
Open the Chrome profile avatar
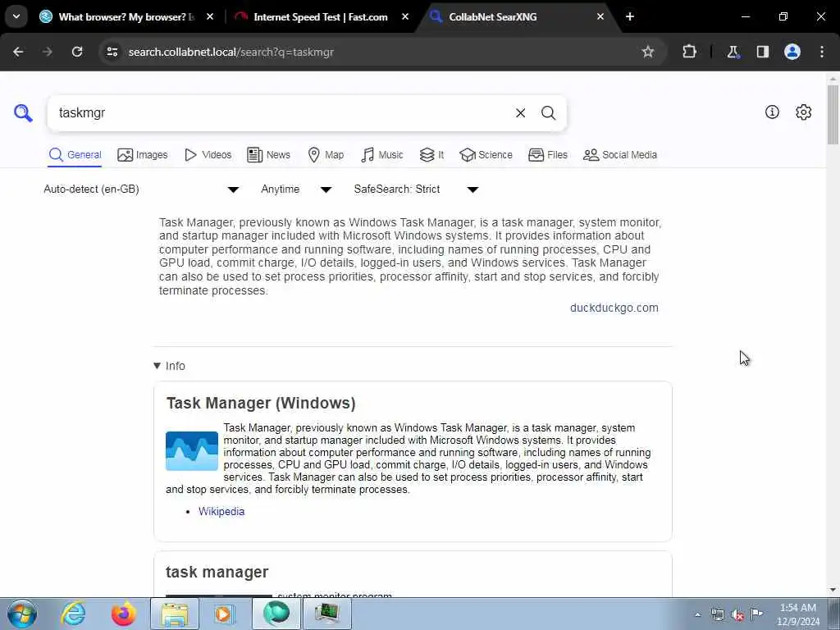click(792, 52)
